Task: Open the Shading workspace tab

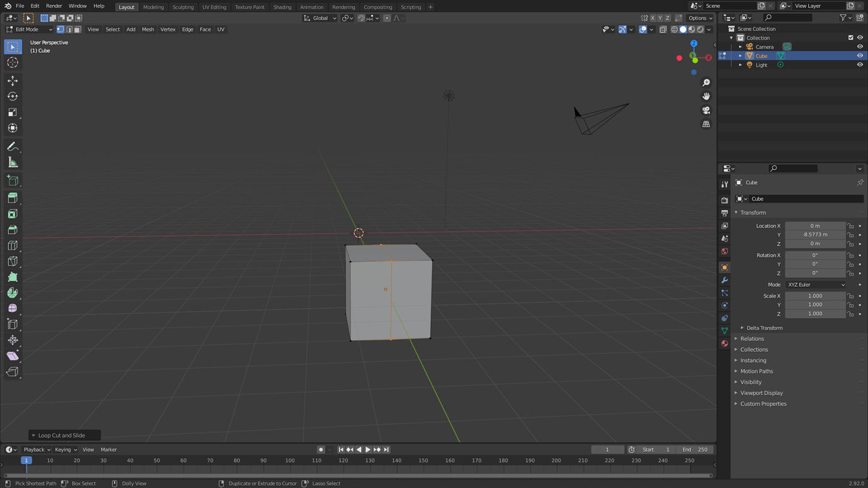Action: click(282, 7)
